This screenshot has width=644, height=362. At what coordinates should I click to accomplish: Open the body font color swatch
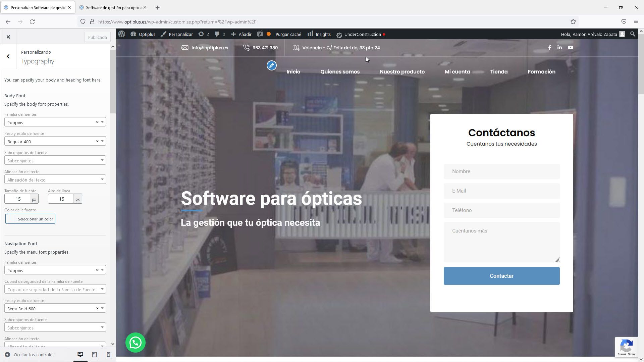point(11,219)
